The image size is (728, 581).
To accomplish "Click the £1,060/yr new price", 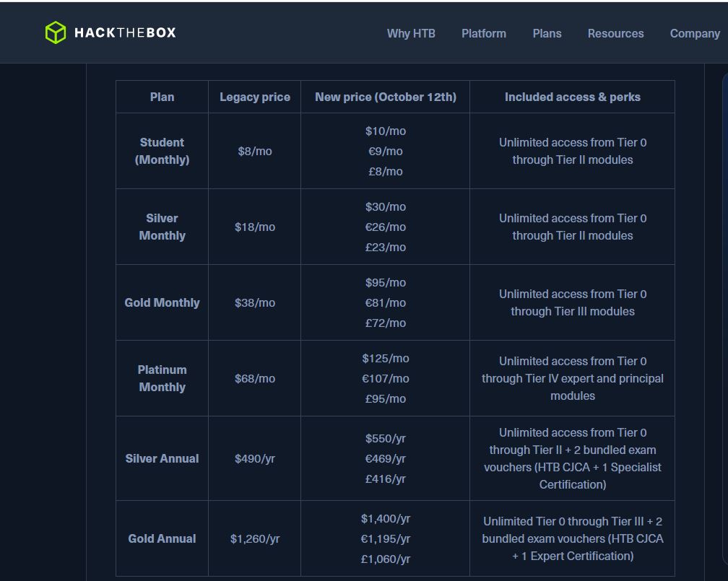I will click(386, 559).
